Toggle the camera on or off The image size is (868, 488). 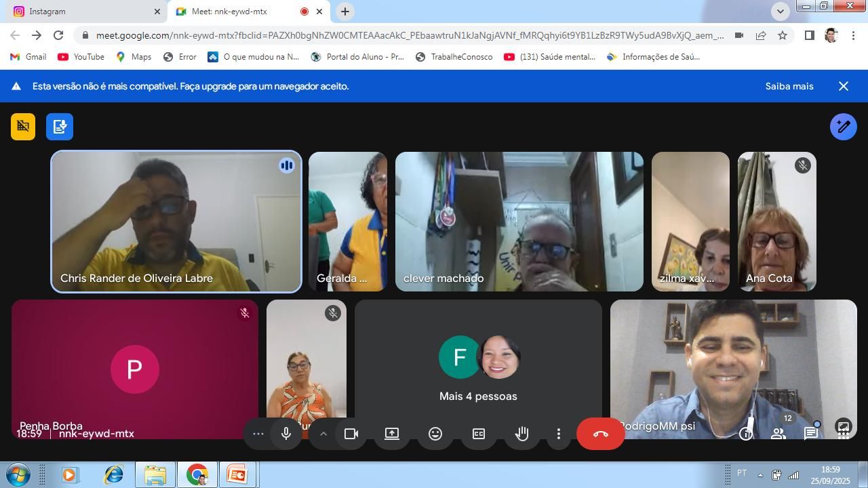pos(351,434)
